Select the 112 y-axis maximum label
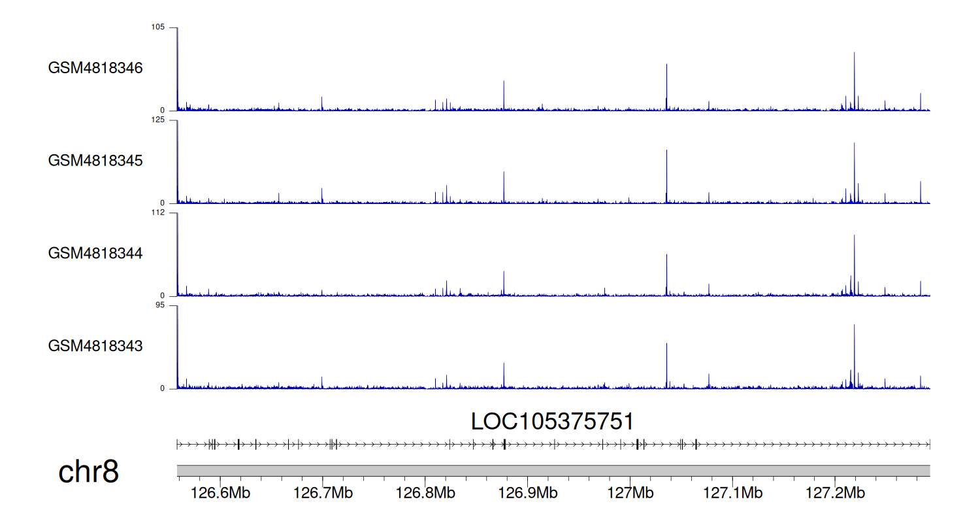The image size is (980, 510). click(x=158, y=212)
